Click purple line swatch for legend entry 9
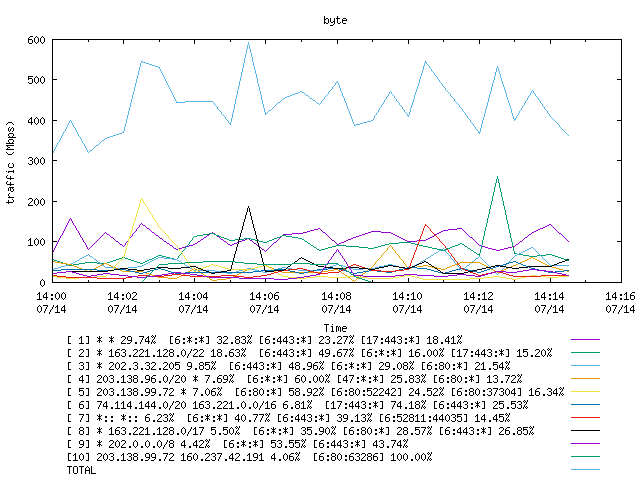 click(x=585, y=443)
